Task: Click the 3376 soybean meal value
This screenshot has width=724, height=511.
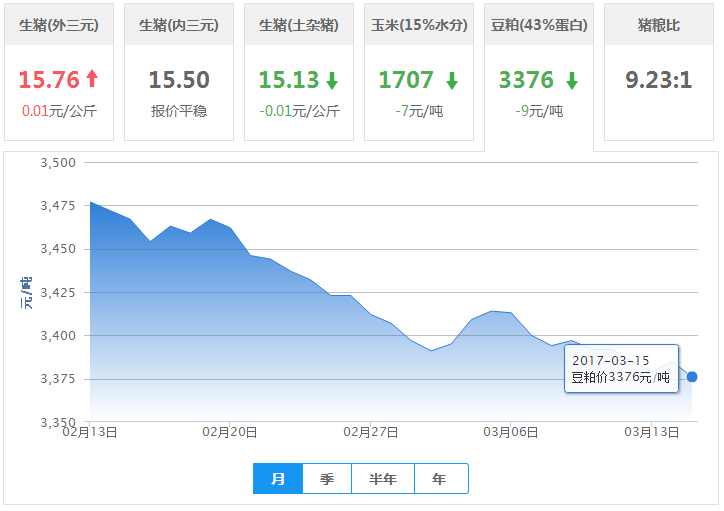Action: pyautogui.click(x=526, y=79)
